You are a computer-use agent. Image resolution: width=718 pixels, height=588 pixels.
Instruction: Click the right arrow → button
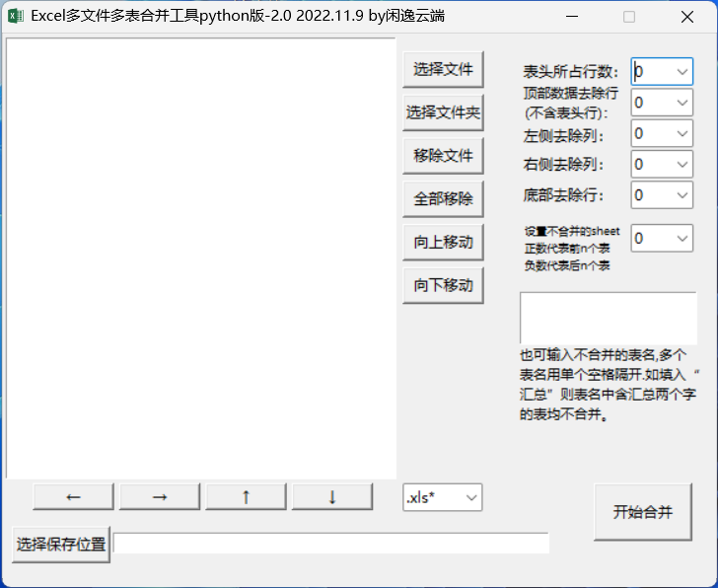point(160,497)
